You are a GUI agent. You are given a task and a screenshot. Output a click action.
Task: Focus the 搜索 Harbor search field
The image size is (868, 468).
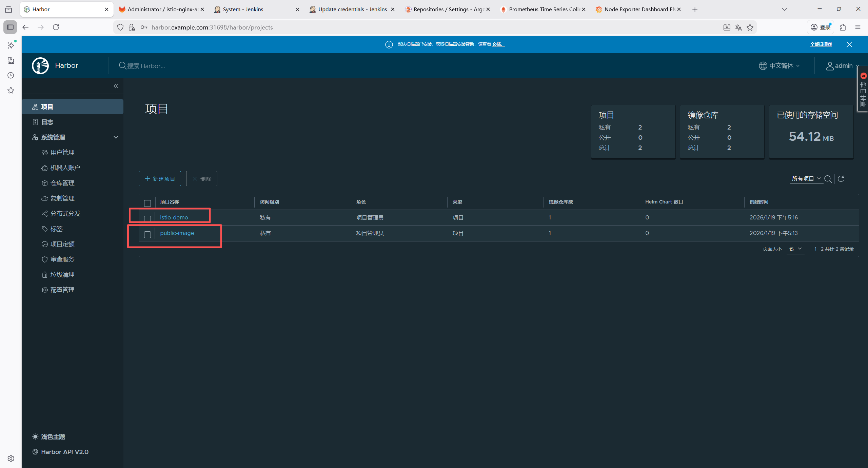pyautogui.click(x=146, y=66)
